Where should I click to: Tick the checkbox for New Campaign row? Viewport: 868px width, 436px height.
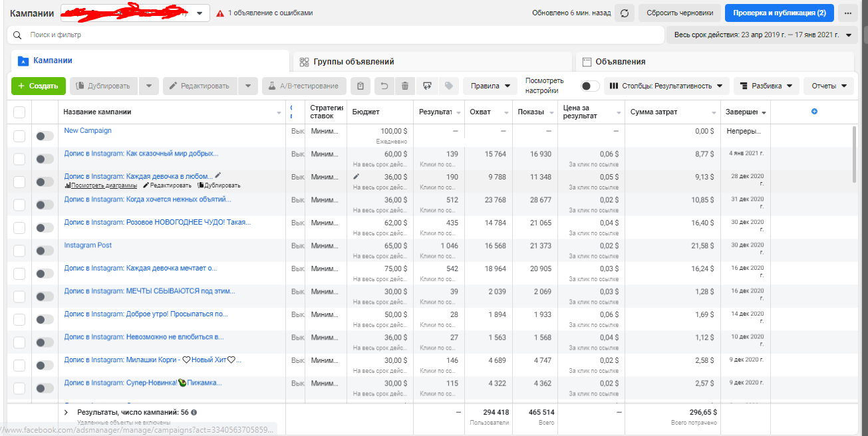[x=19, y=136]
